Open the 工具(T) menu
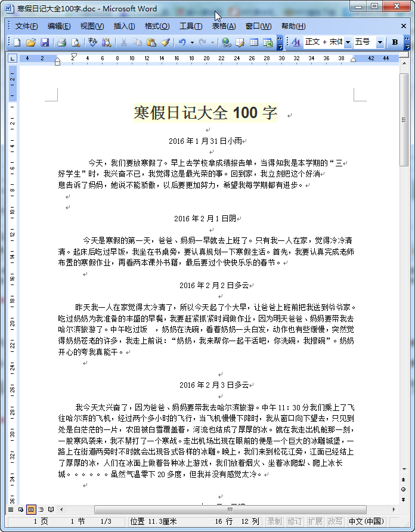415x532 pixels. click(191, 26)
